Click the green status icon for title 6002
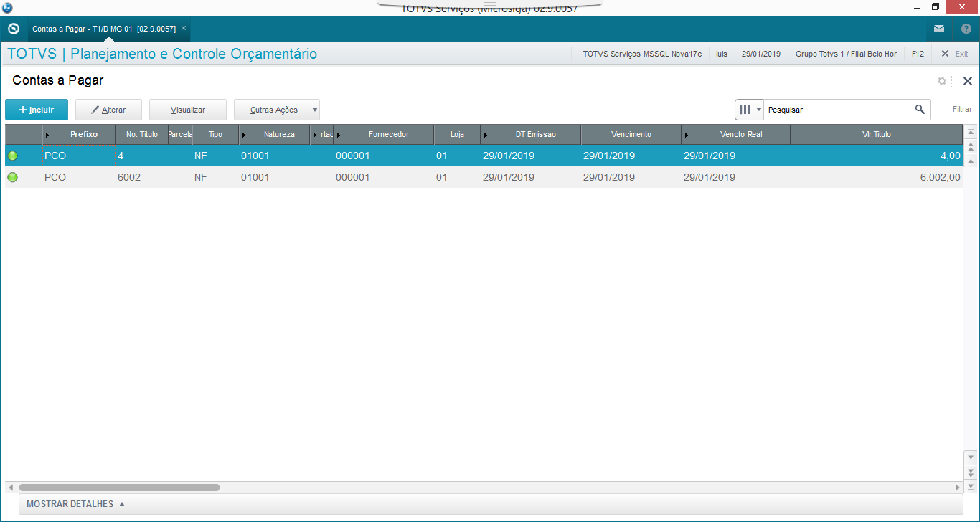Viewport: 980px width, 522px height. [12, 177]
